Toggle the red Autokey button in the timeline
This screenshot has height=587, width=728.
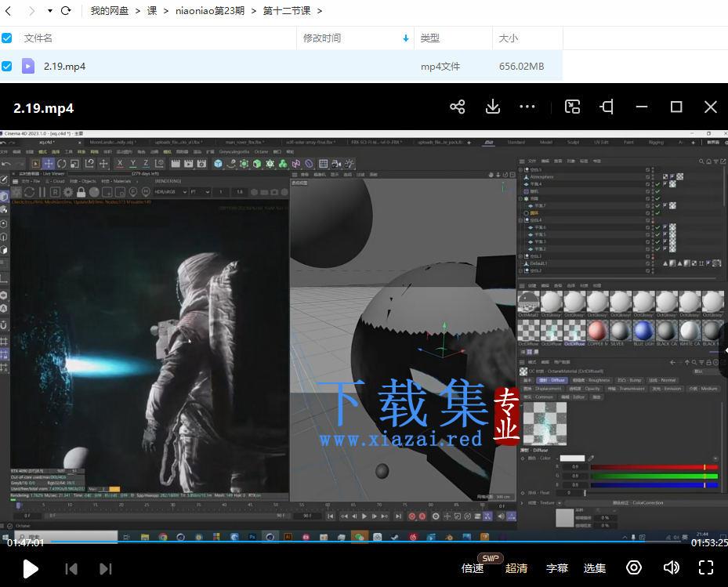pyautogui.click(x=422, y=516)
